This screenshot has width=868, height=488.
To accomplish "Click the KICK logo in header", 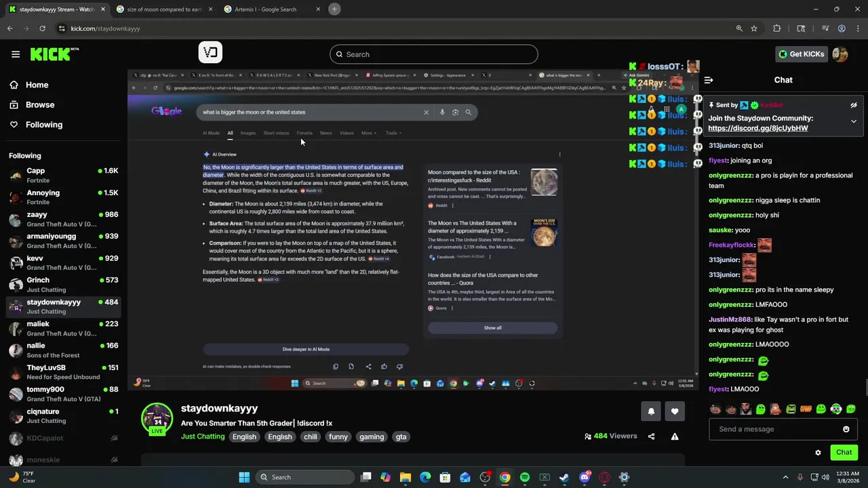I will pos(54,54).
